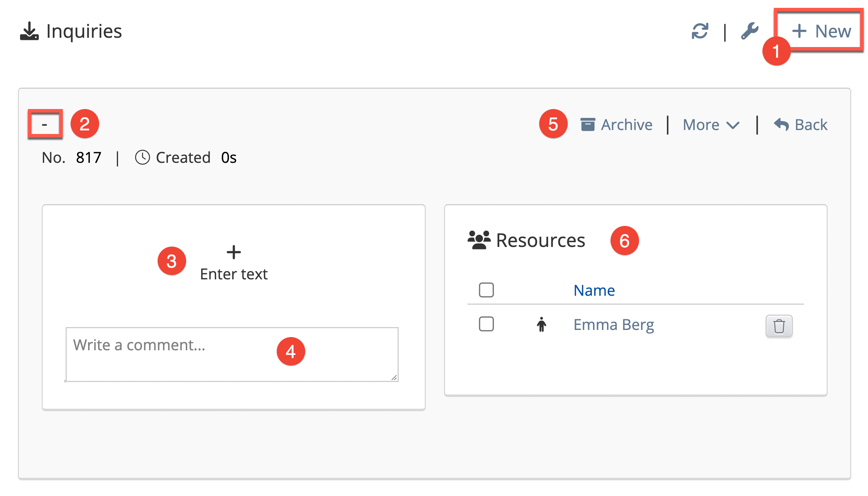The width and height of the screenshot is (868, 496).
Task: Expand the More dropdown menu
Action: [701, 125]
